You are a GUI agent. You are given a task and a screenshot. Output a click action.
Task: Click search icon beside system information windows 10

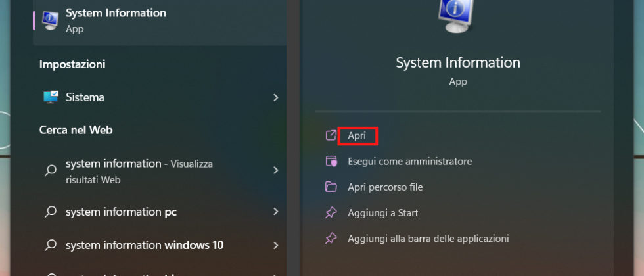point(51,245)
